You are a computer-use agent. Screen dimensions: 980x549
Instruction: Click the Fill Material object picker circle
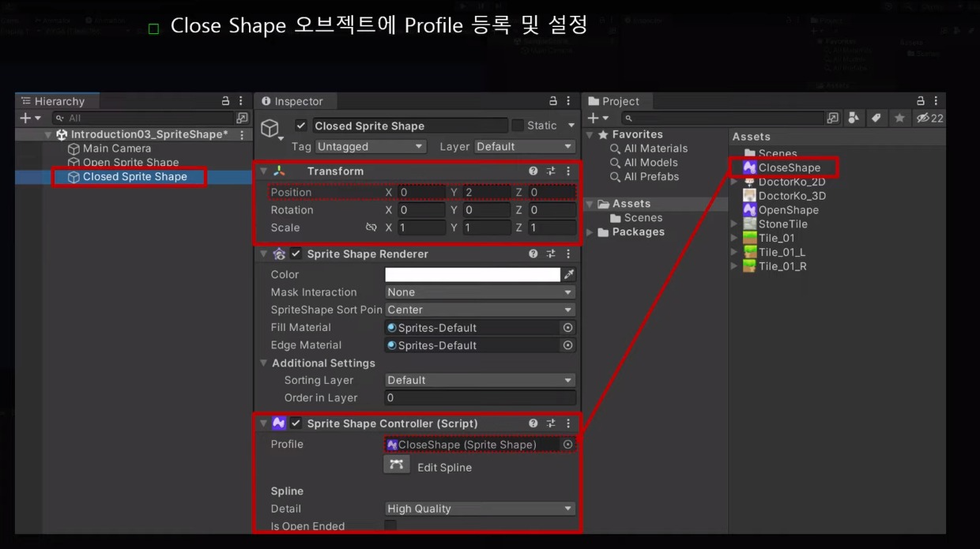(568, 327)
